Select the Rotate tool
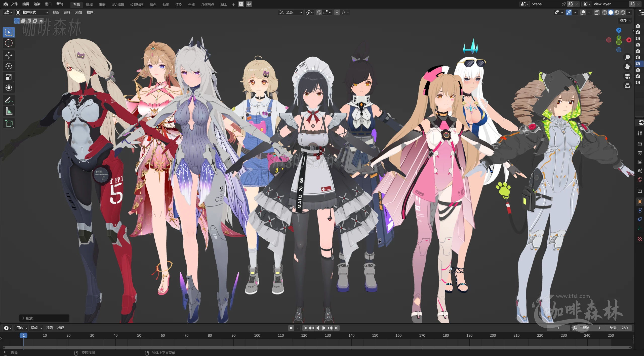Screen dimensions: 644x356 (9, 66)
